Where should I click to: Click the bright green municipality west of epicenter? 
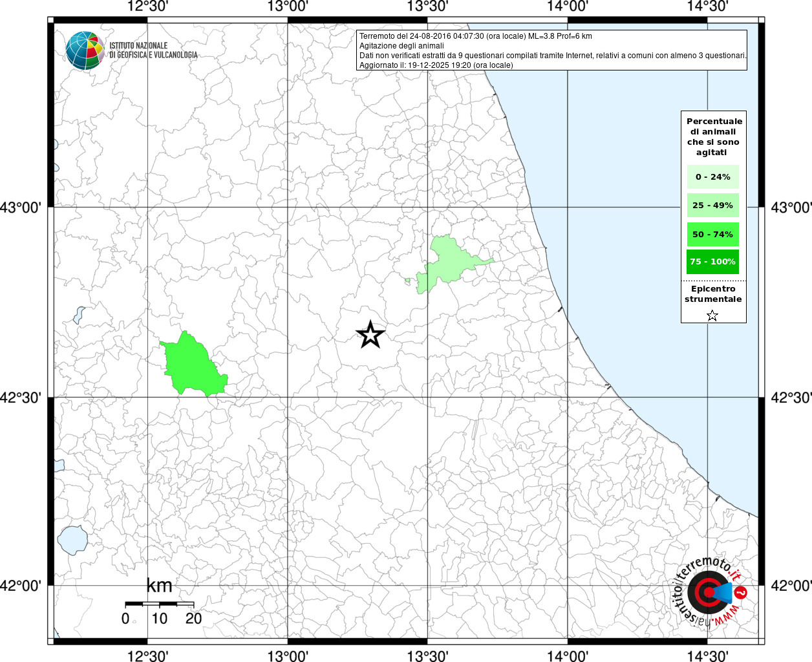click(x=193, y=367)
